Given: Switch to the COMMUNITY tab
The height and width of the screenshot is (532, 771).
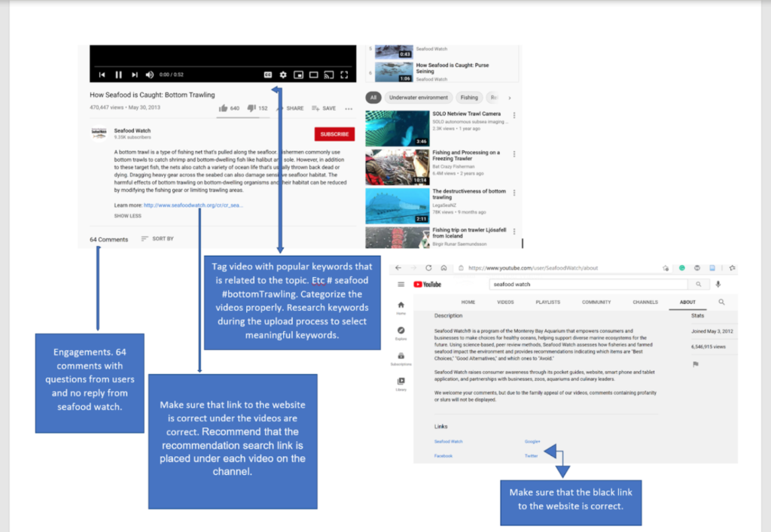Looking at the screenshot, I should click(596, 302).
